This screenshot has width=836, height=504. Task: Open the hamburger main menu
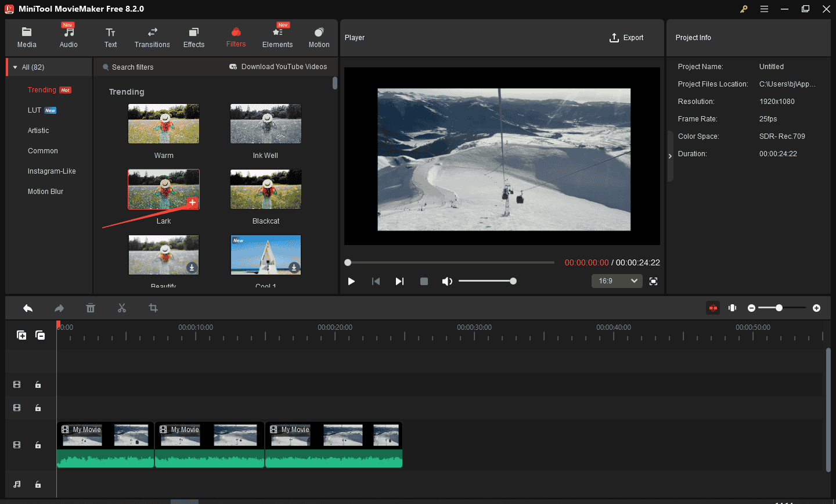pyautogui.click(x=765, y=9)
